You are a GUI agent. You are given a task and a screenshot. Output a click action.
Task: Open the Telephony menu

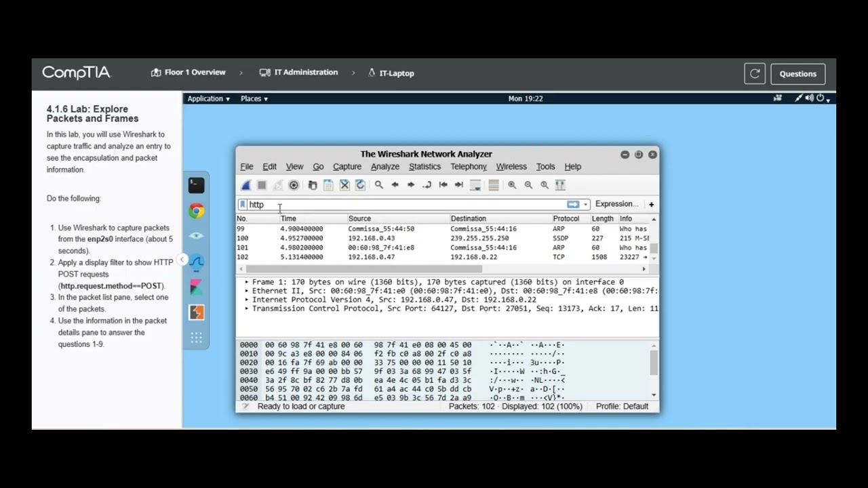[469, 167]
